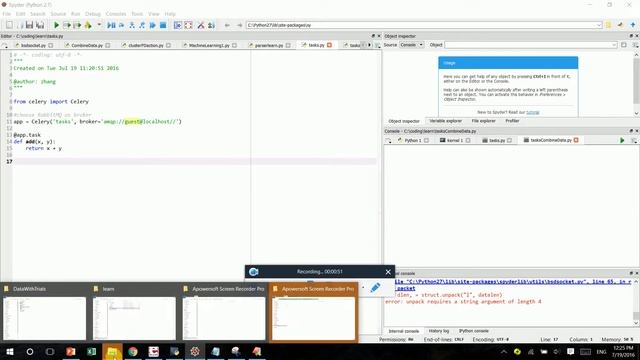This screenshot has width=640, height=360.
Task: Change to parent directory
Action: click(x=633, y=25)
